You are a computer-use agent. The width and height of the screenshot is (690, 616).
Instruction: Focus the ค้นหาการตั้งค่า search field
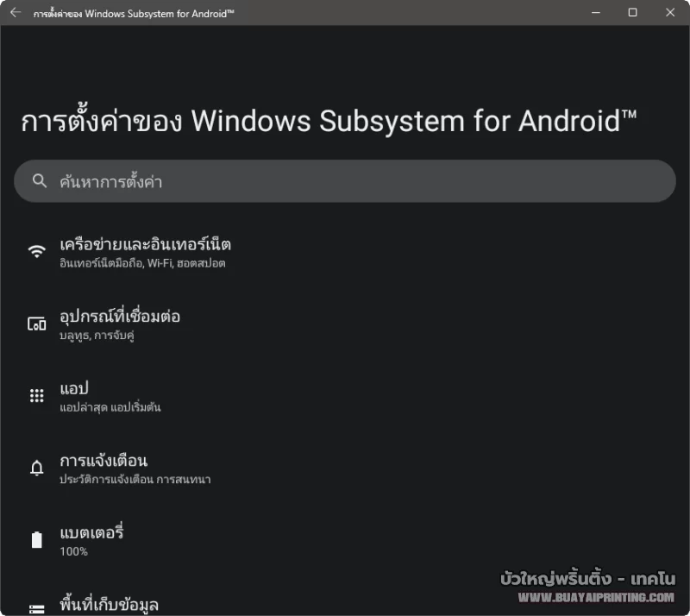[x=345, y=181]
